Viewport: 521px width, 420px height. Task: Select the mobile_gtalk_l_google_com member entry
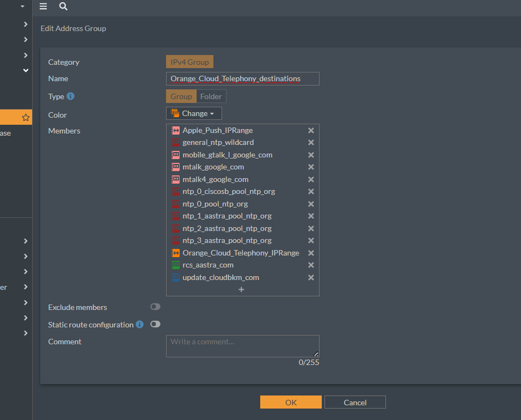243,155
